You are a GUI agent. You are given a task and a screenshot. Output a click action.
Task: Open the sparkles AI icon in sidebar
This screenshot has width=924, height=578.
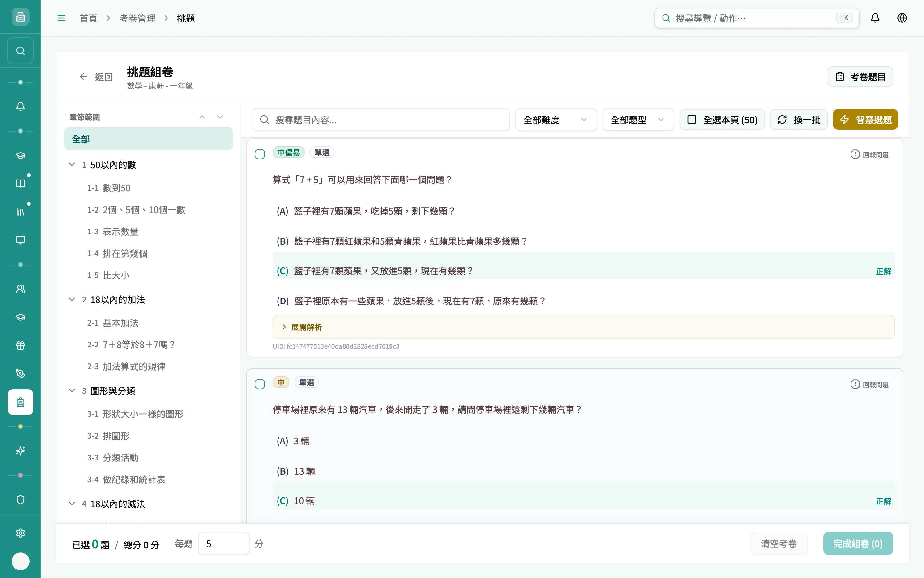point(20,451)
